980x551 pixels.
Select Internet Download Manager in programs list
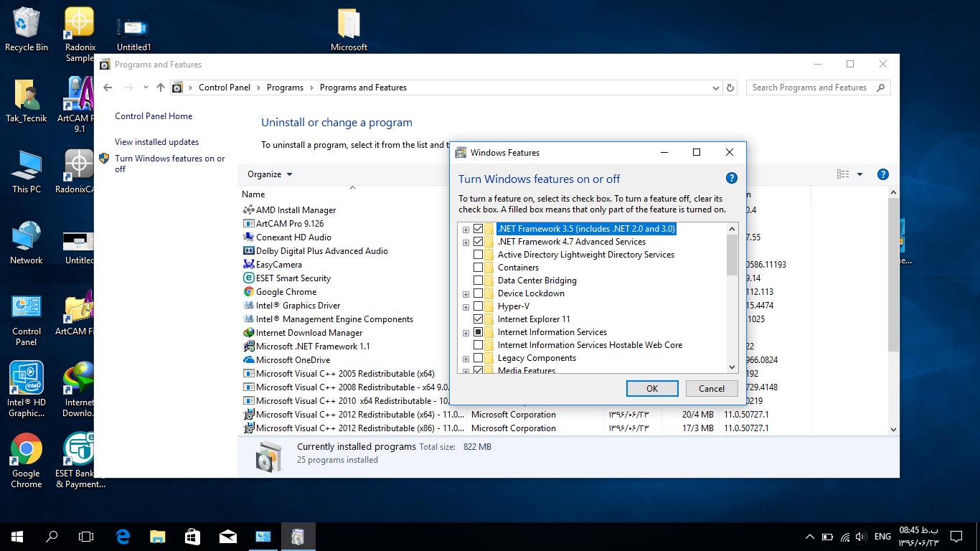(309, 333)
